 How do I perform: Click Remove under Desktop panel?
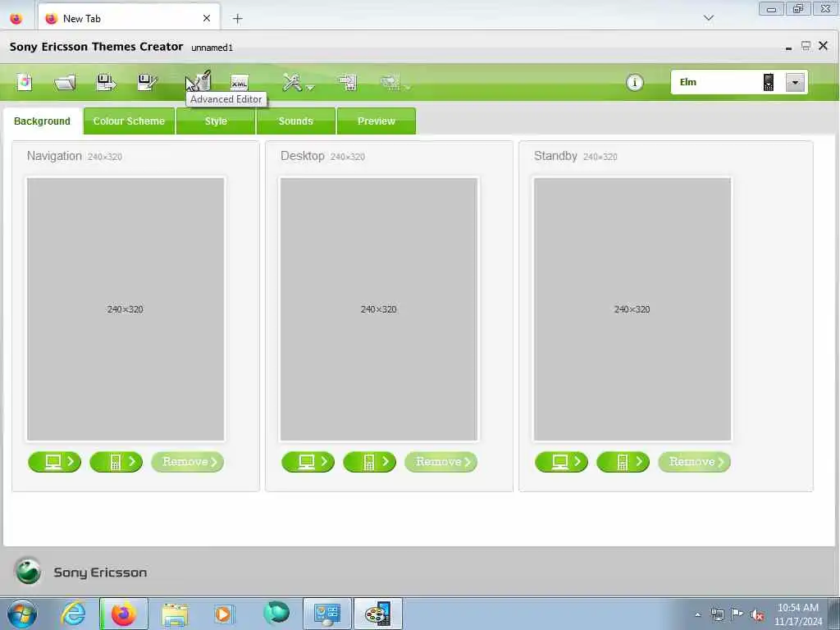(441, 462)
